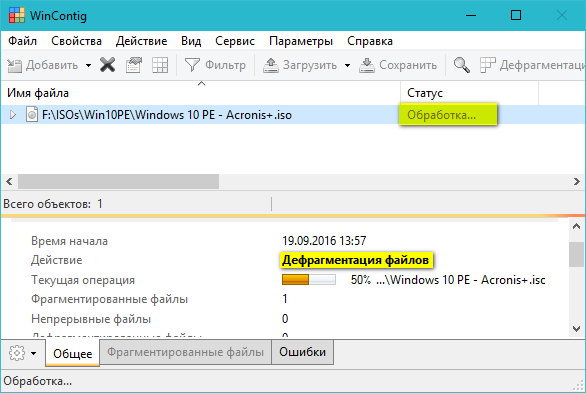586x393 pixels.
Task: Click the horizontal scrollbar right arrow
Action: tap(577, 182)
